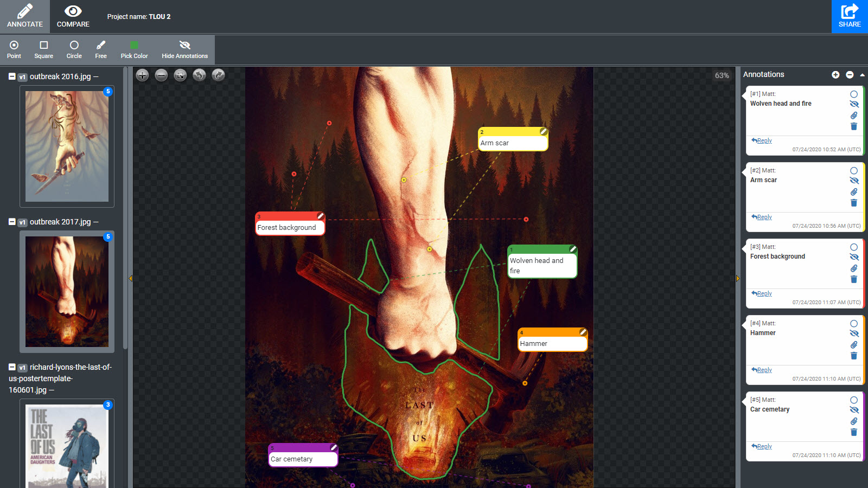Edit the Car cemetary canvas label
The height and width of the screenshot is (488, 868).
coord(334,448)
